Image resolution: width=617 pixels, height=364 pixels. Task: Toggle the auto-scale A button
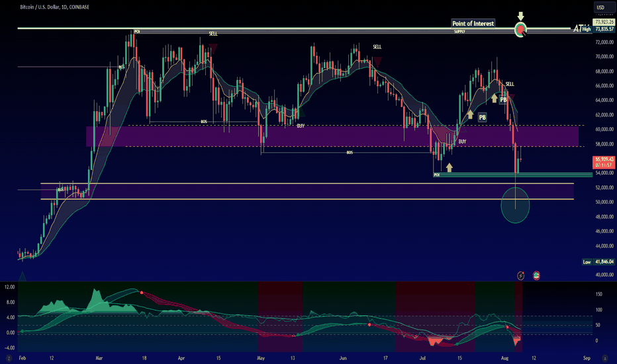tap(605, 358)
